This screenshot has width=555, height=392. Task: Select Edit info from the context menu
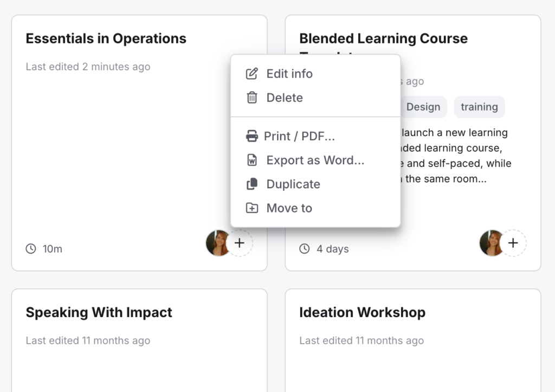click(315, 74)
